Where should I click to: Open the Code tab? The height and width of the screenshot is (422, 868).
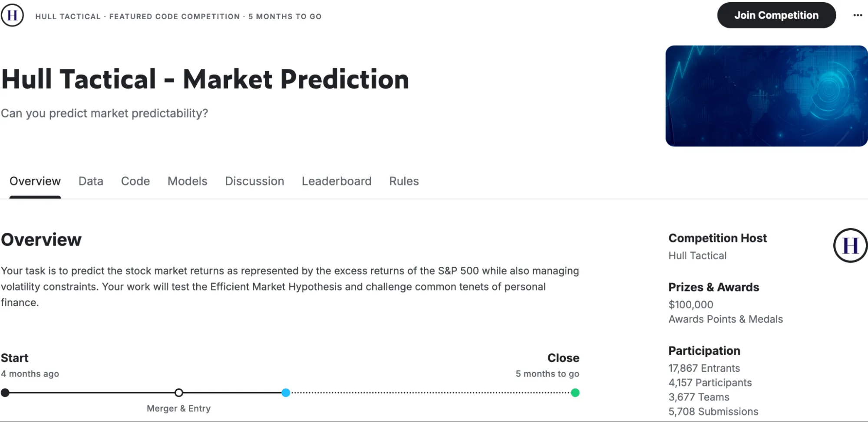[135, 181]
